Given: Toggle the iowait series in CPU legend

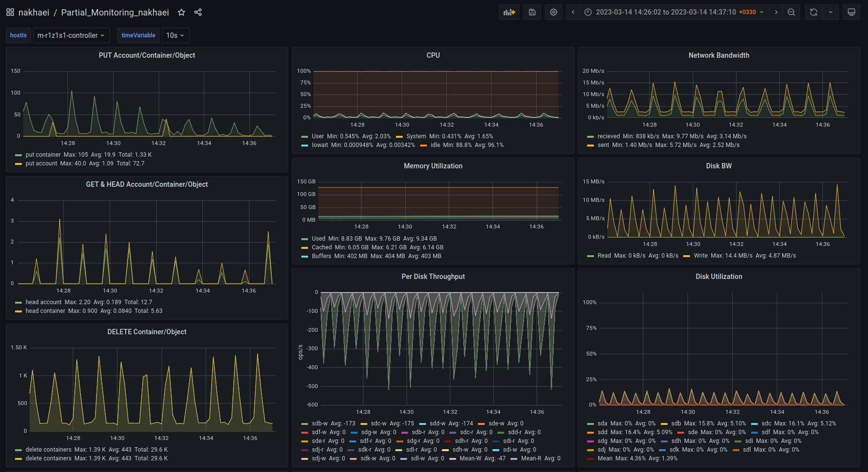Looking at the screenshot, I should click(x=320, y=145).
